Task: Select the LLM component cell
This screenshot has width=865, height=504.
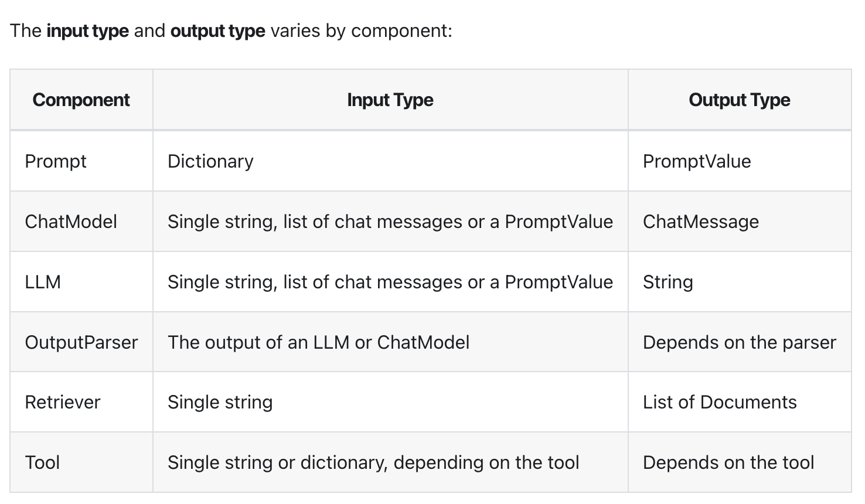Action: pos(43,282)
